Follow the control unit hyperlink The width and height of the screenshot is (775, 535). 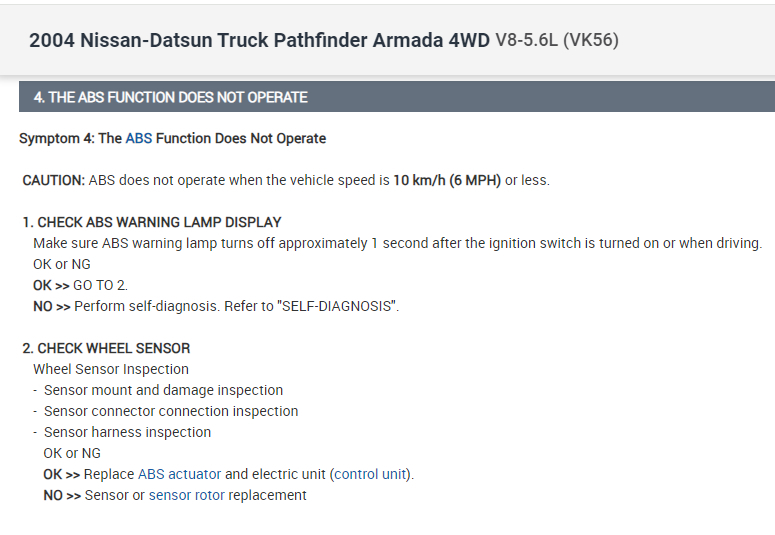click(x=371, y=474)
